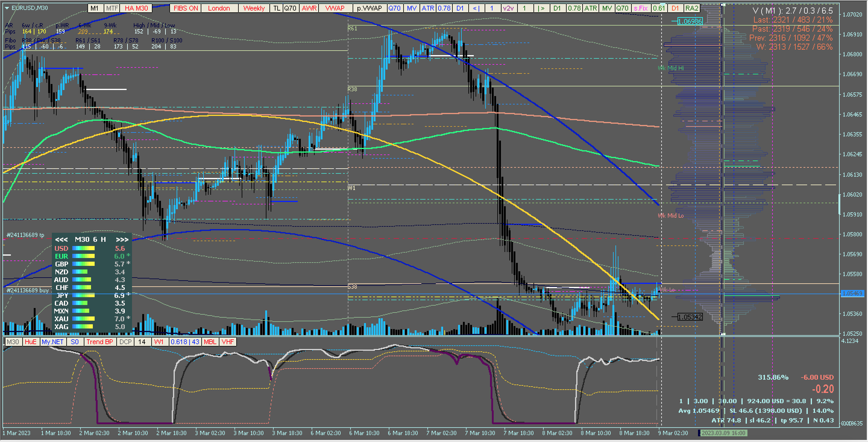868x442 pixels.
Task: Select the MTF button
Action: pyautogui.click(x=112, y=8)
